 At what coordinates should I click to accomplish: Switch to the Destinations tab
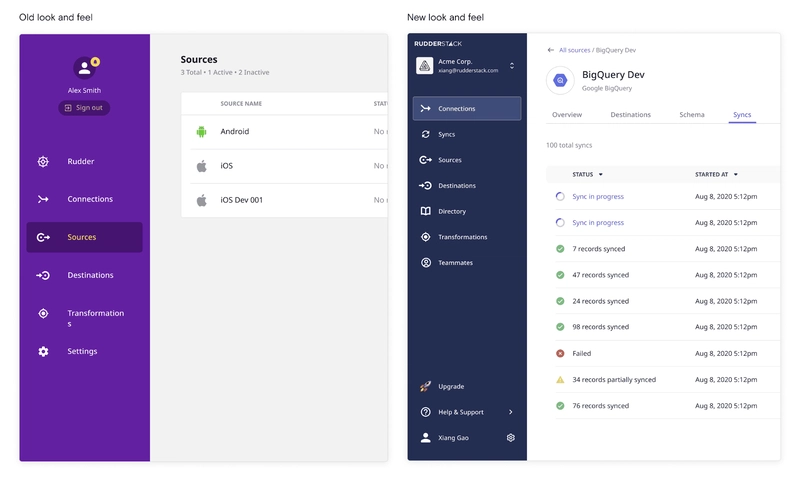(x=631, y=115)
